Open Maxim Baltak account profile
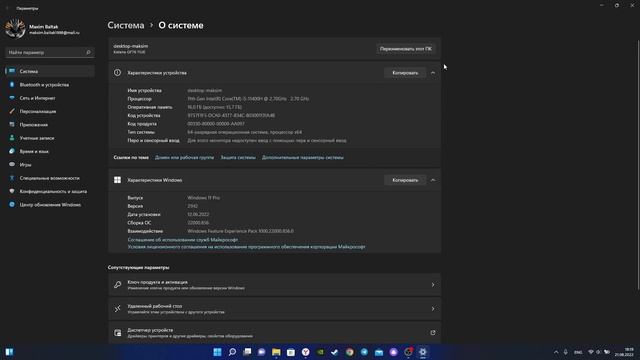640x360 pixels. (43, 29)
